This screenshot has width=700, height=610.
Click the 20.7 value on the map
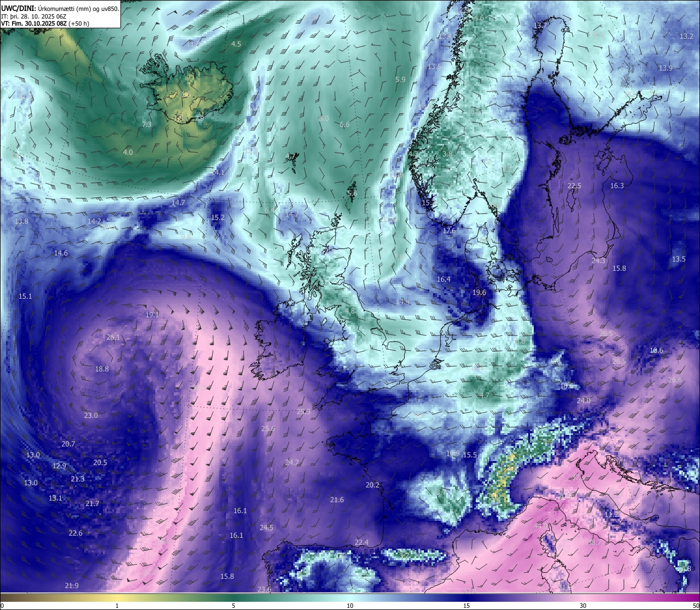click(68, 444)
